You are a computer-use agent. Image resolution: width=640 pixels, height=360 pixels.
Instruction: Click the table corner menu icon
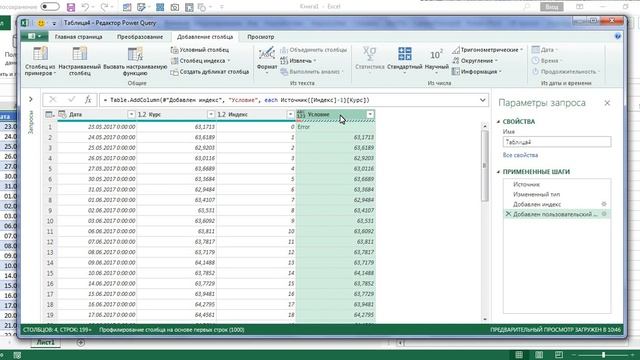[50, 115]
